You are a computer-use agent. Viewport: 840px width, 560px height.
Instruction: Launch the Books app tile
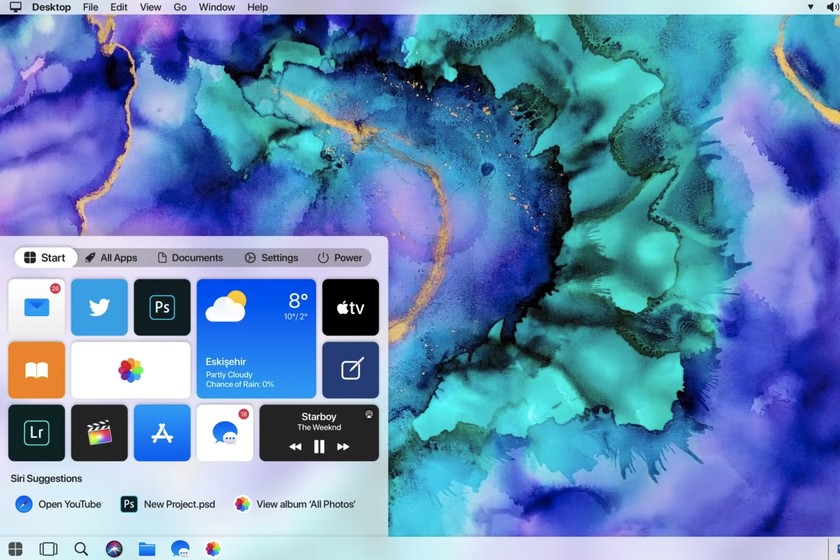(37, 370)
